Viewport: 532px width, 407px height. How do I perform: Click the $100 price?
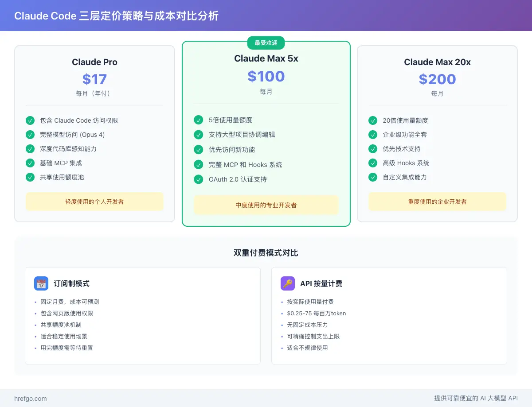pos(266,76)
